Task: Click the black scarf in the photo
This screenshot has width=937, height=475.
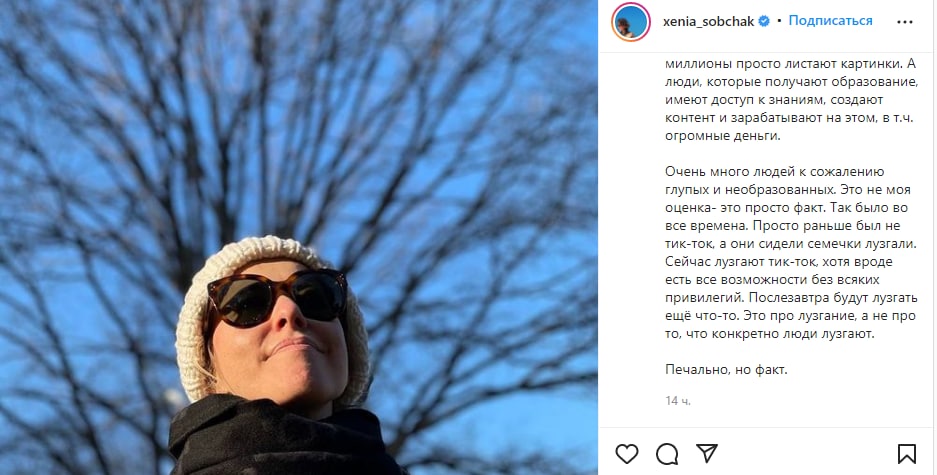Action: 281,439
